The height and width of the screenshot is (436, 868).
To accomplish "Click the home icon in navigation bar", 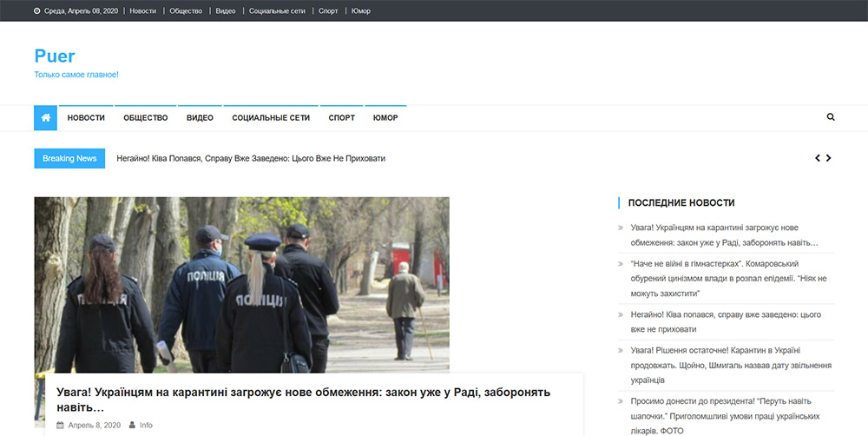I will tap(45, 118).
